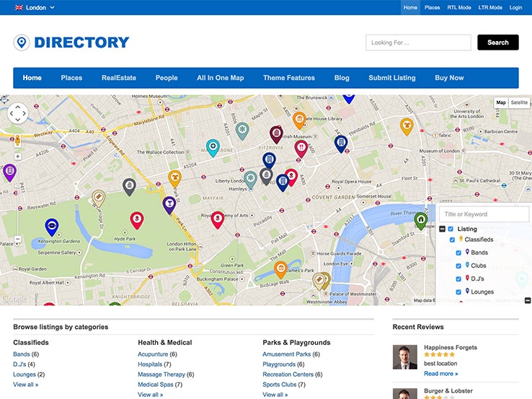Open the Blog menu item
532x399 pixels.
(342, 78)
